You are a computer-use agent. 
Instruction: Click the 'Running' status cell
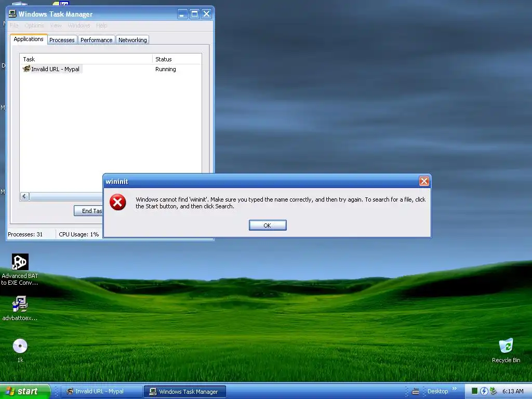point(166,69)
